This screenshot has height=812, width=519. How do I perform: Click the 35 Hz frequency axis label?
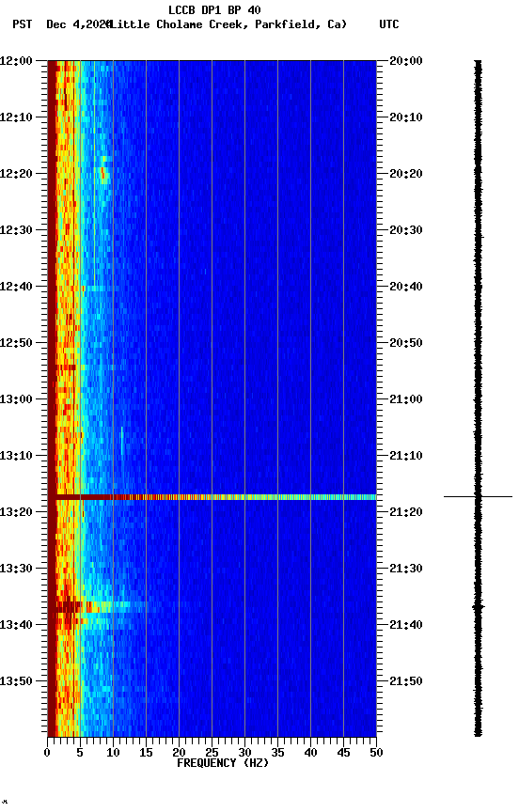click(277, 753)
